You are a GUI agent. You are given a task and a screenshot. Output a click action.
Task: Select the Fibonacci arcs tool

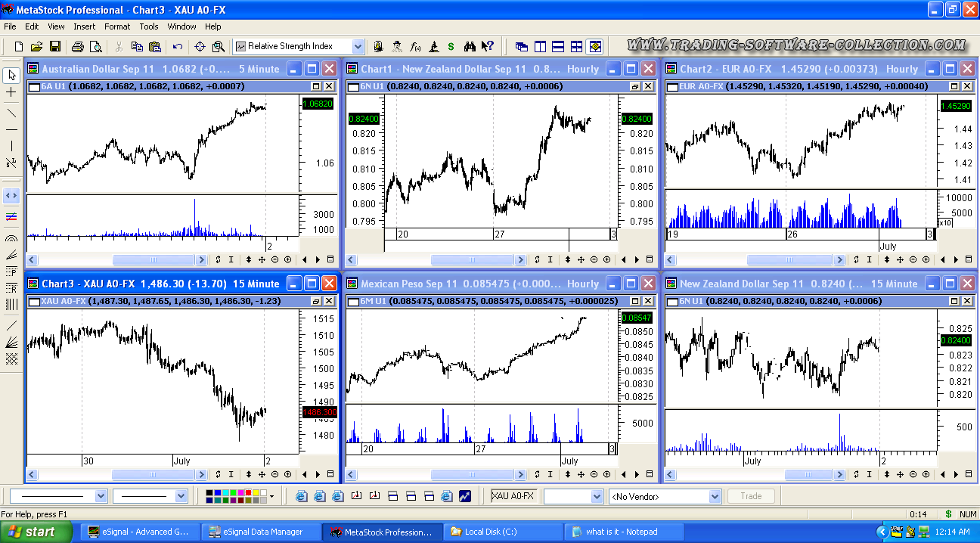11,238
